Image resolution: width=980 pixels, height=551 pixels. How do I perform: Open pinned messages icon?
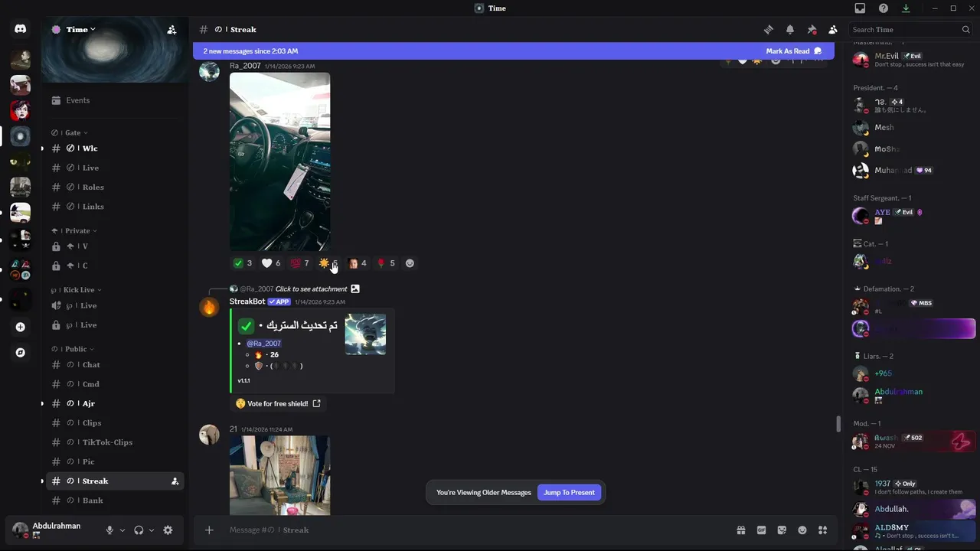point(812,30)
